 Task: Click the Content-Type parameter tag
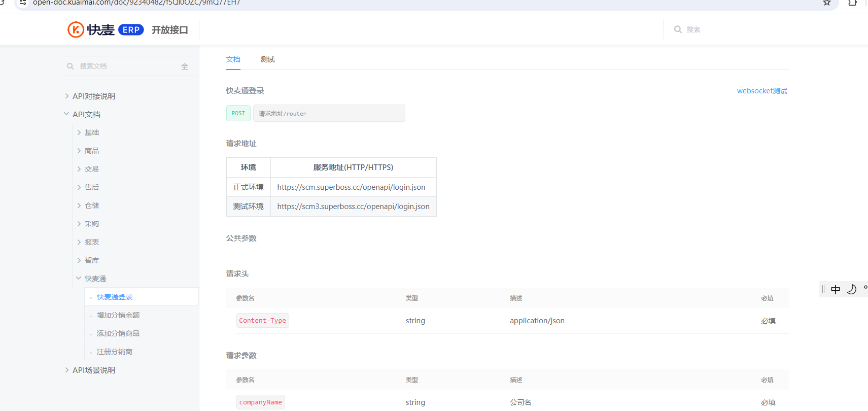[263, 321]
